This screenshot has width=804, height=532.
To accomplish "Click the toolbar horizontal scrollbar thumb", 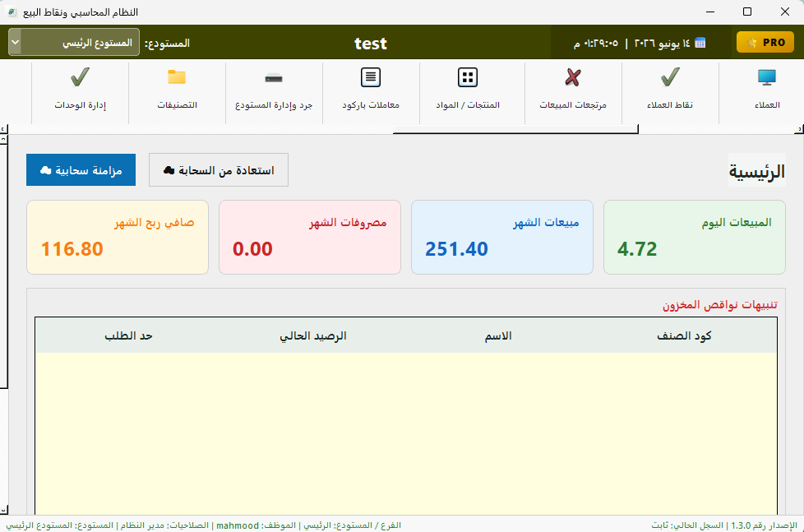I will 515,129.
